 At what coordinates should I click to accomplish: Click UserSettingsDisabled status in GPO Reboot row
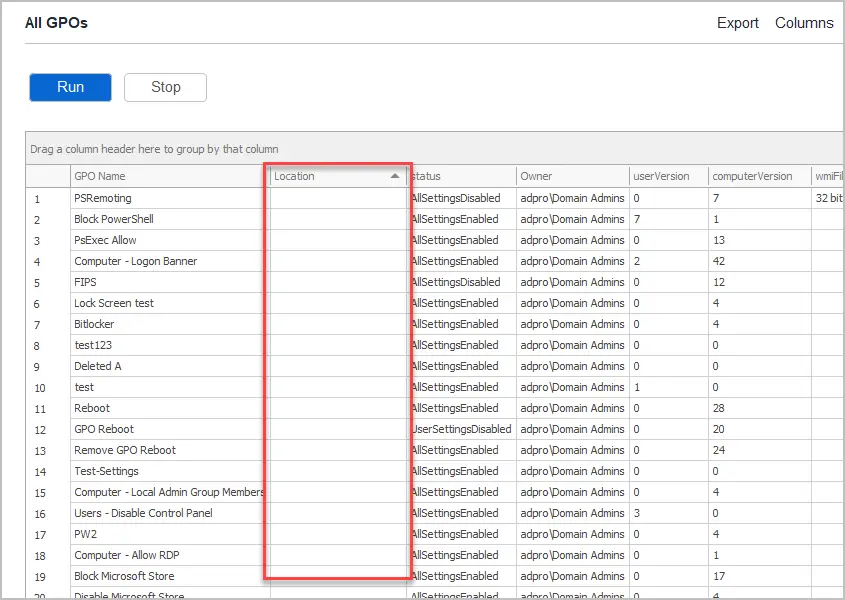pos(461,430)
